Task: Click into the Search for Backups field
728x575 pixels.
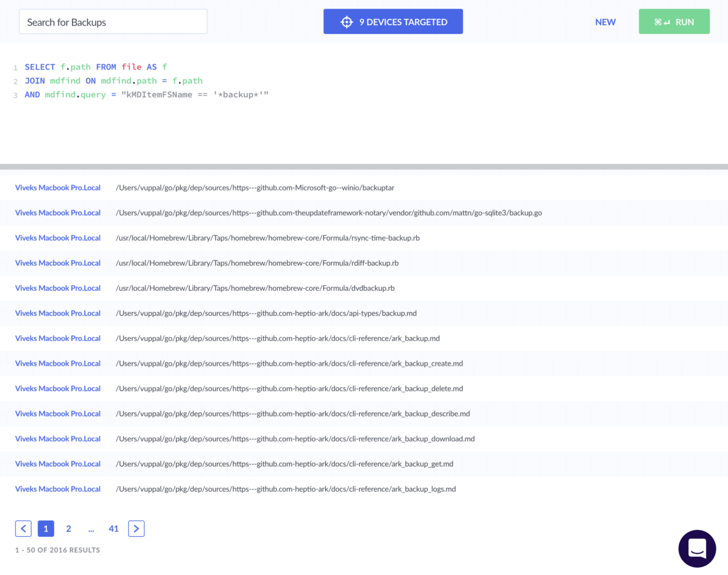Action: (x=113, y=22)
